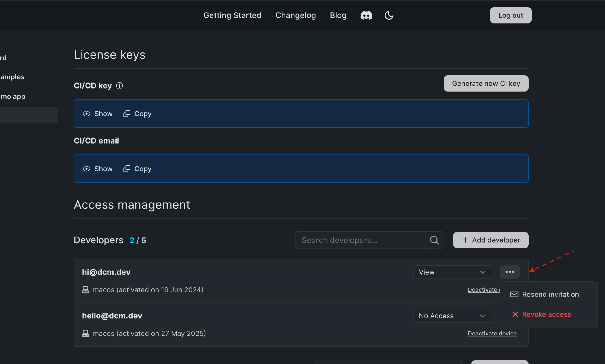Copy the CI/CD email

[143, 169]
